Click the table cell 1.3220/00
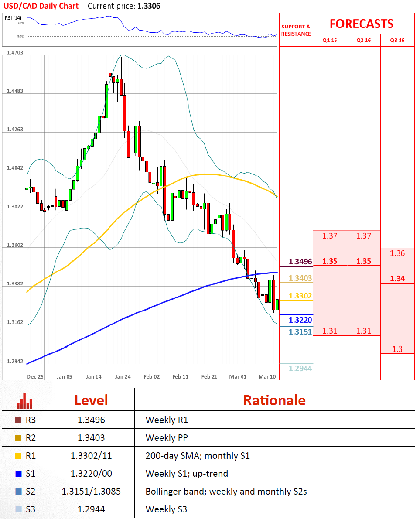This screenshot has width=420, height=519. pos(91,474)
